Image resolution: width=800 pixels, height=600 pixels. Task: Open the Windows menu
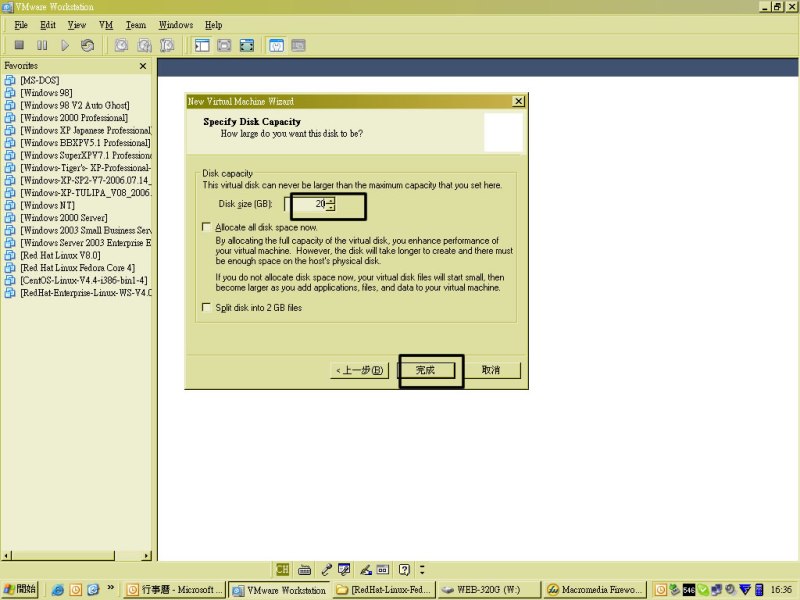[x=176, y=24]
